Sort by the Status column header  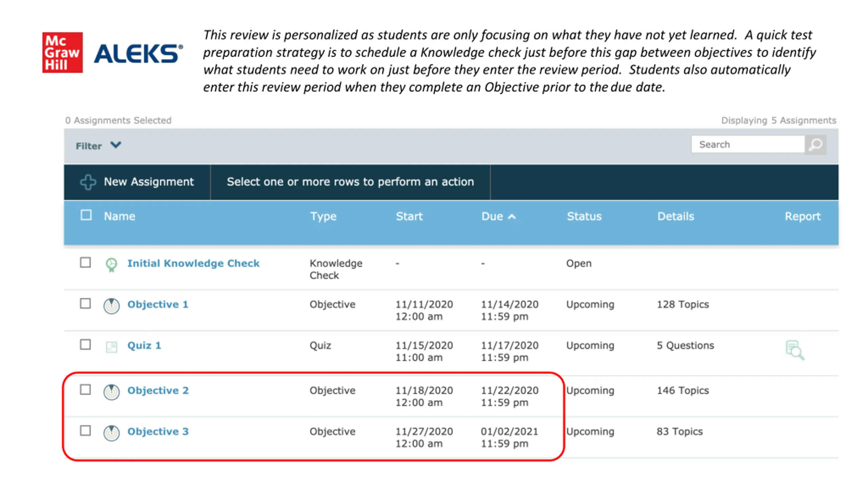[x=584, y=216]
